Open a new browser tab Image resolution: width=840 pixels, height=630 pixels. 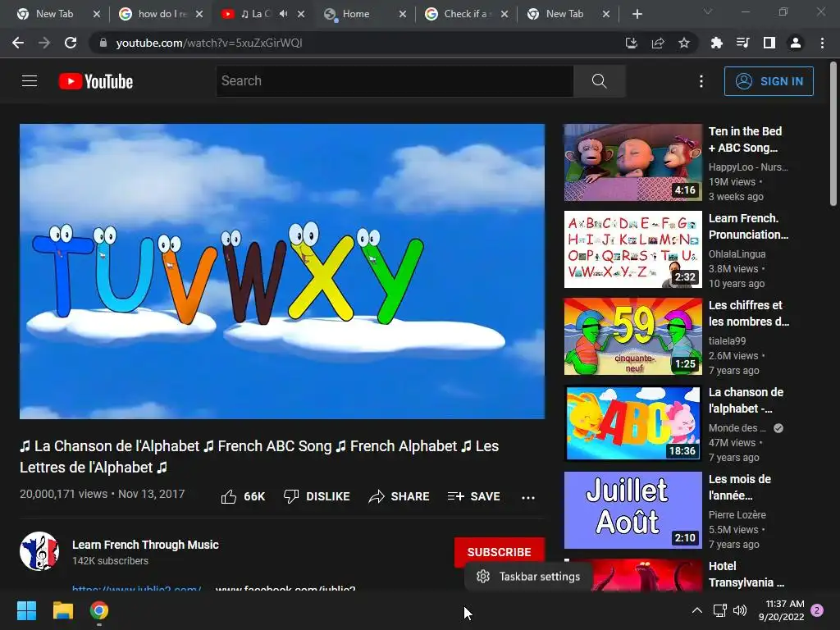[x=637, y=14]
